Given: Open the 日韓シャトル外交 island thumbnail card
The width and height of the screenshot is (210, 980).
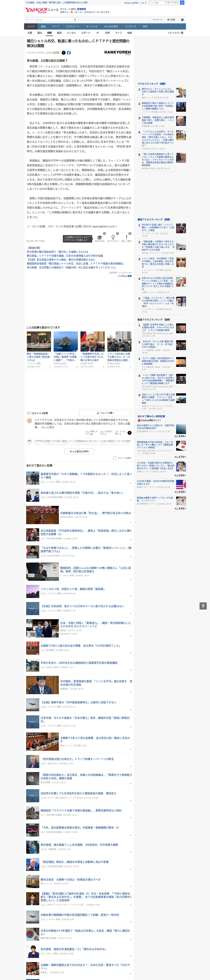Looking at the screenshot, I should [x=66, y=341].
